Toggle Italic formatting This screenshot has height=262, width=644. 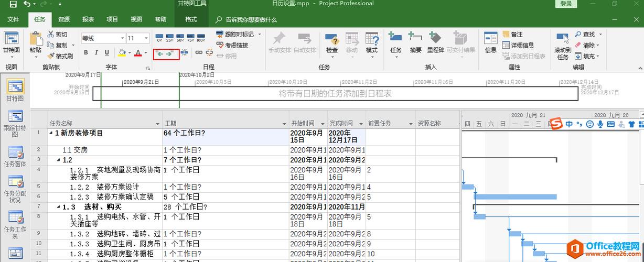96,52
